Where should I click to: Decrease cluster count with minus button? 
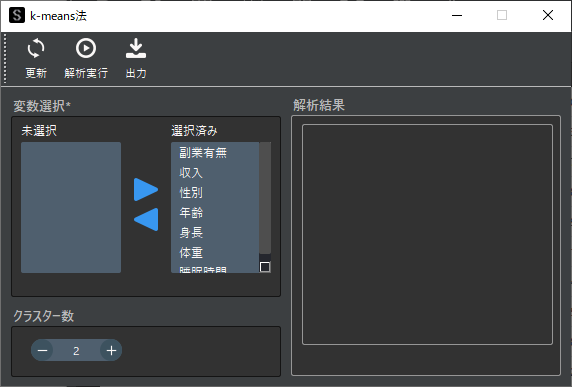pos(42,351)
